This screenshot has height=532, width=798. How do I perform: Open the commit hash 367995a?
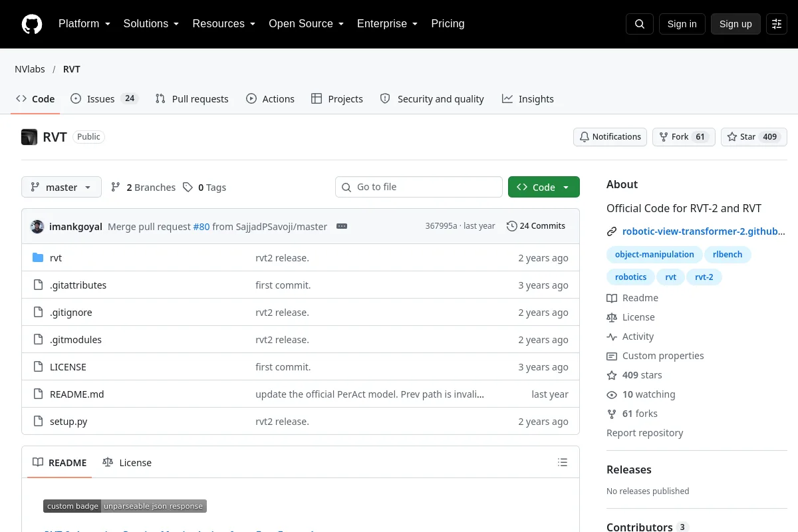pos(442,226)
